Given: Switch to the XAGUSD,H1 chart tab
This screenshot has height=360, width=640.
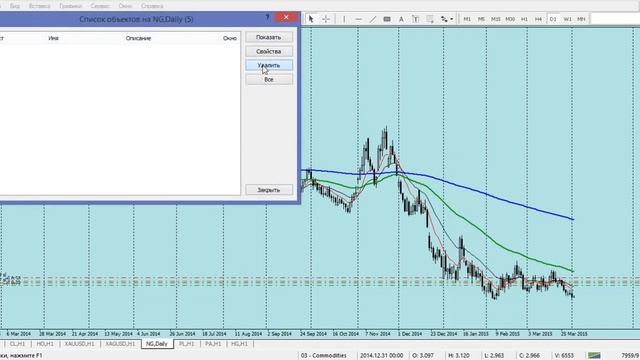Looking at the screenshot, I should [120, 344].
